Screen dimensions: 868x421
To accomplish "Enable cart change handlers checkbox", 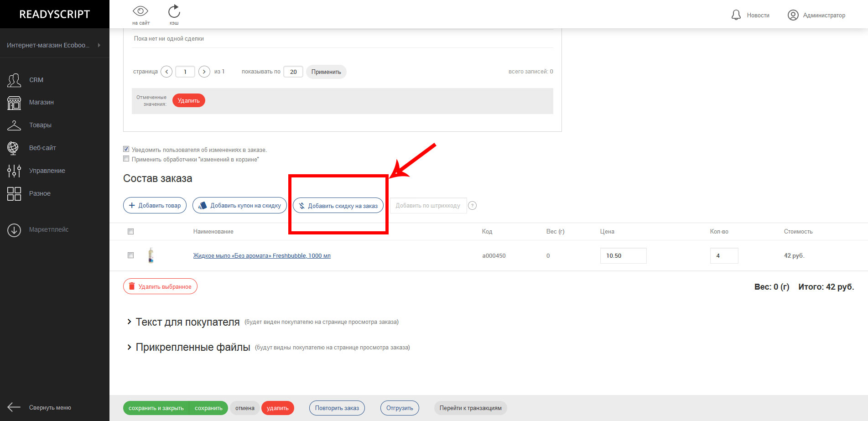I will point(126,159).
